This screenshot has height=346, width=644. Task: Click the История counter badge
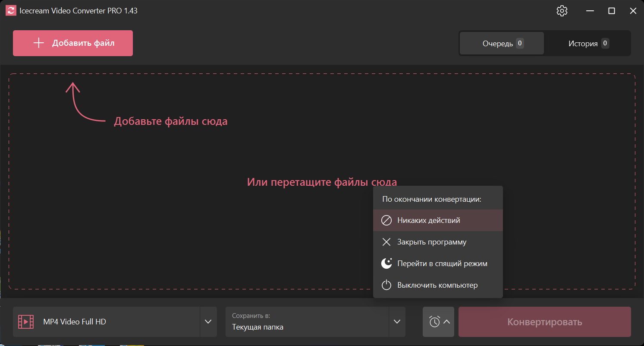coord(605,43)
